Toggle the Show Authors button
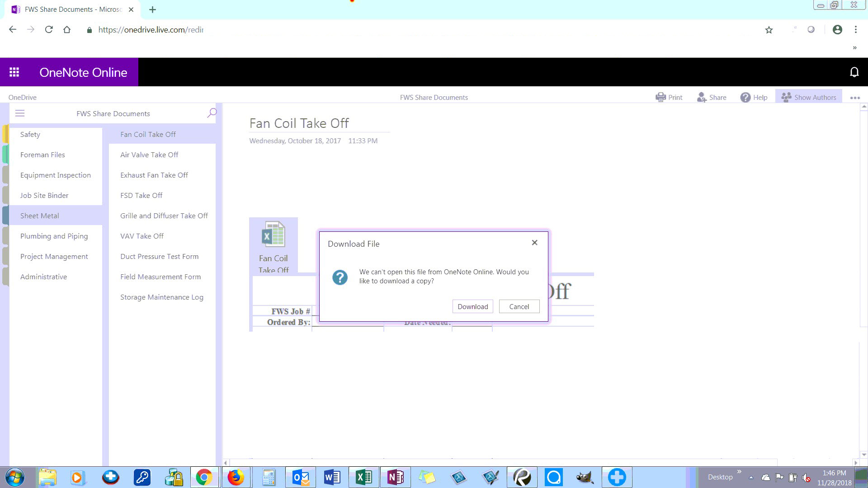868x488 pixels. point(808,97)
